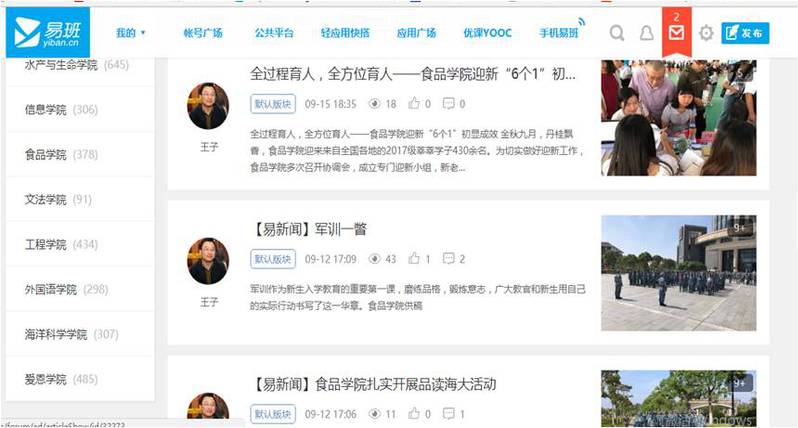Click comment icon on 军训一瞥 post
Image resolution: width=798 pixels, height=428 pixels.
[x=448, y=259]
